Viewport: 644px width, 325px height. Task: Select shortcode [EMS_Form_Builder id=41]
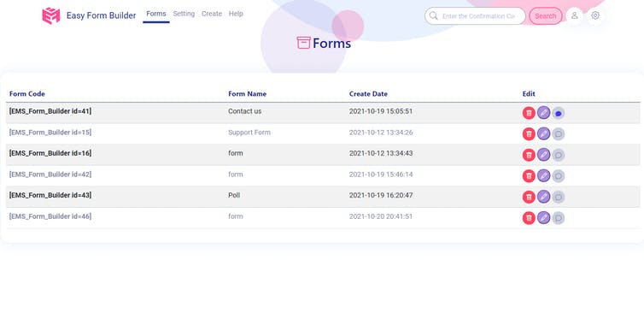(x=50, y=111)
